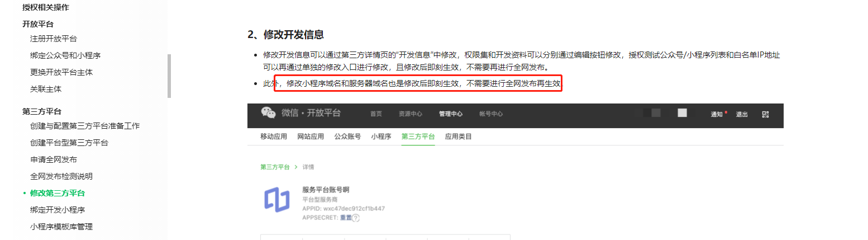Click the 重置 link for APPSECRET
Viewport: 868px width, 240px height.
[x=346, y=218]
